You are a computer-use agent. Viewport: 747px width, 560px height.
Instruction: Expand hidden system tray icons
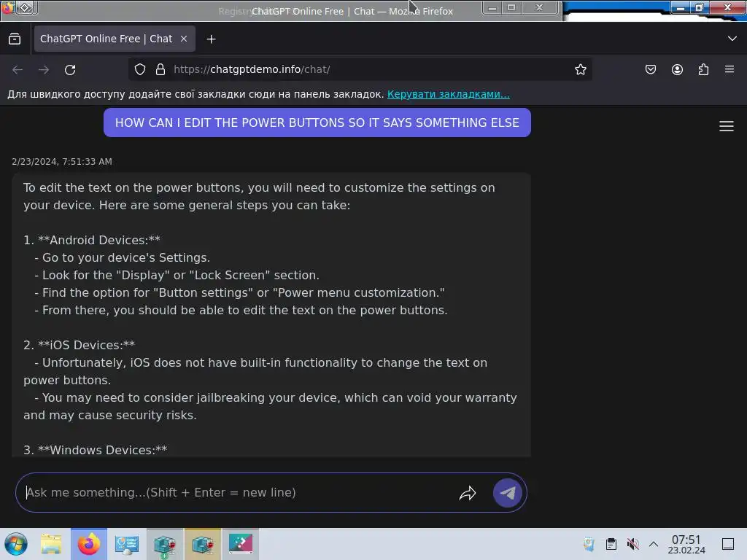point(654,544)
